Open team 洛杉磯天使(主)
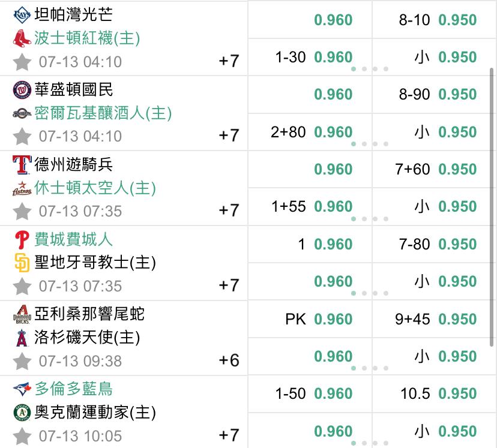The height and width of the screenshot is (448, 497). coord(87,338)
